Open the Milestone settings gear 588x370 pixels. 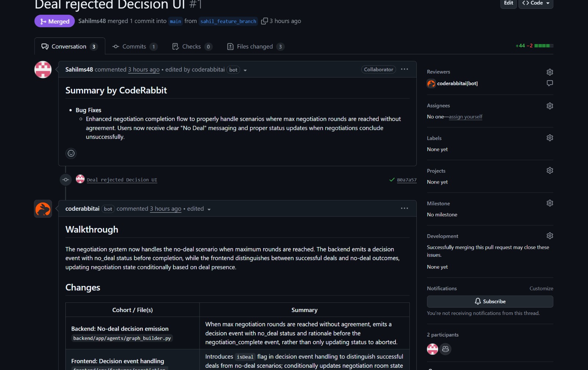point(550,203)
